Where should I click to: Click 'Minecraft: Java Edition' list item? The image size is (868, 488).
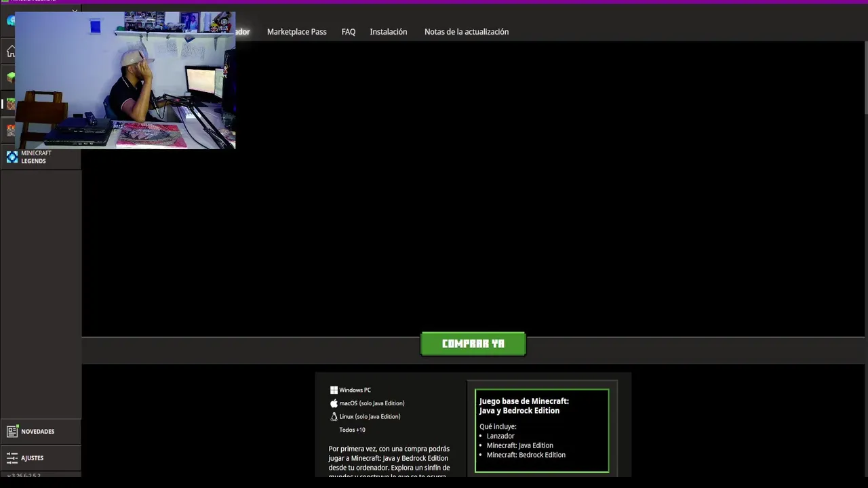(x=519, y=445)
